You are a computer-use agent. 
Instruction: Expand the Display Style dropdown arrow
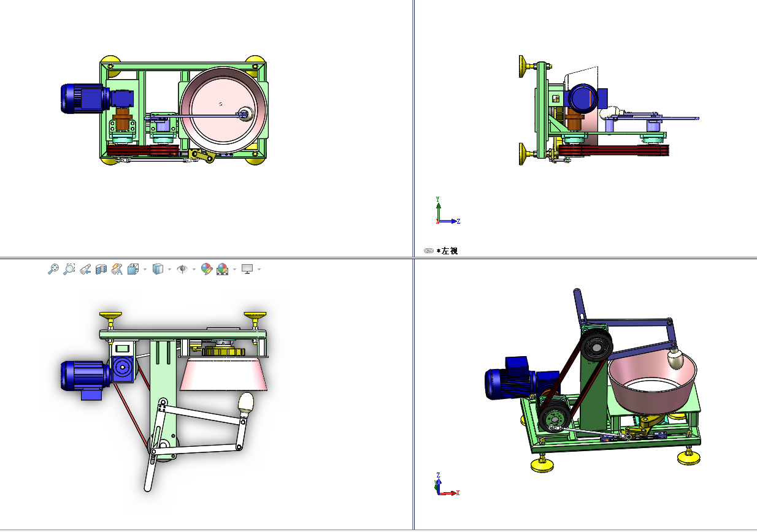pyautogui.click(x=169, y=269)
